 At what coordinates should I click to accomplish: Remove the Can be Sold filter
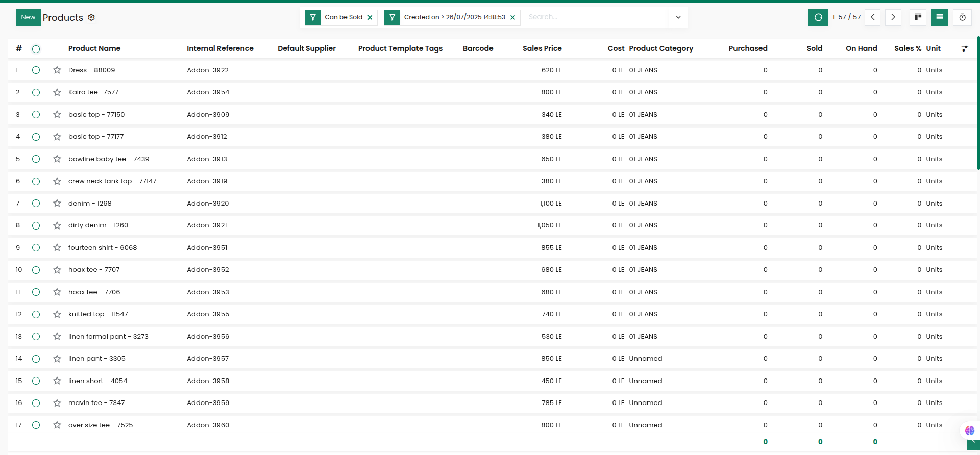pos(370,17)
